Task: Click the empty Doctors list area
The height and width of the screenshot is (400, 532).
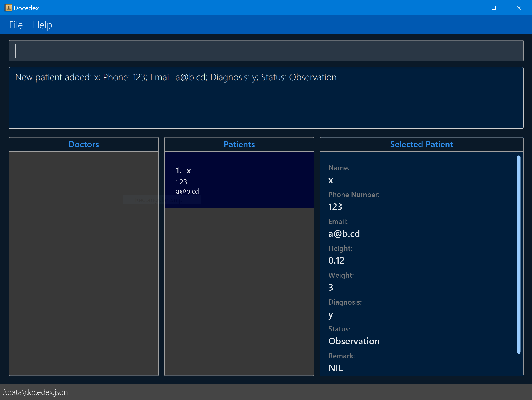Action: pos(84,263)
